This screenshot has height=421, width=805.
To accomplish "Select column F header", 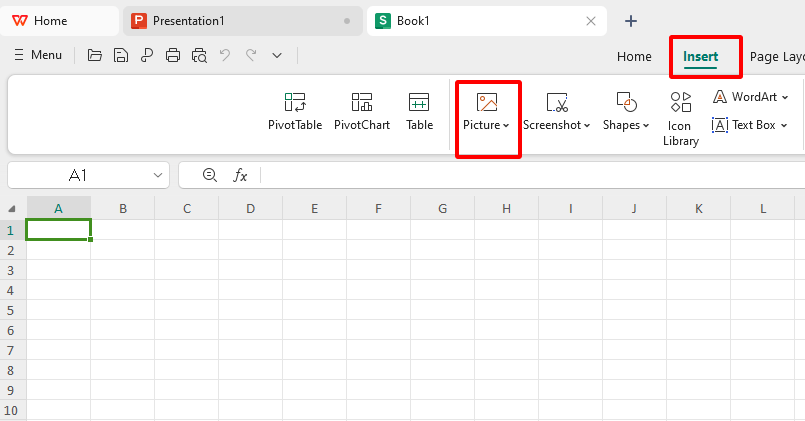I will 378,208.
